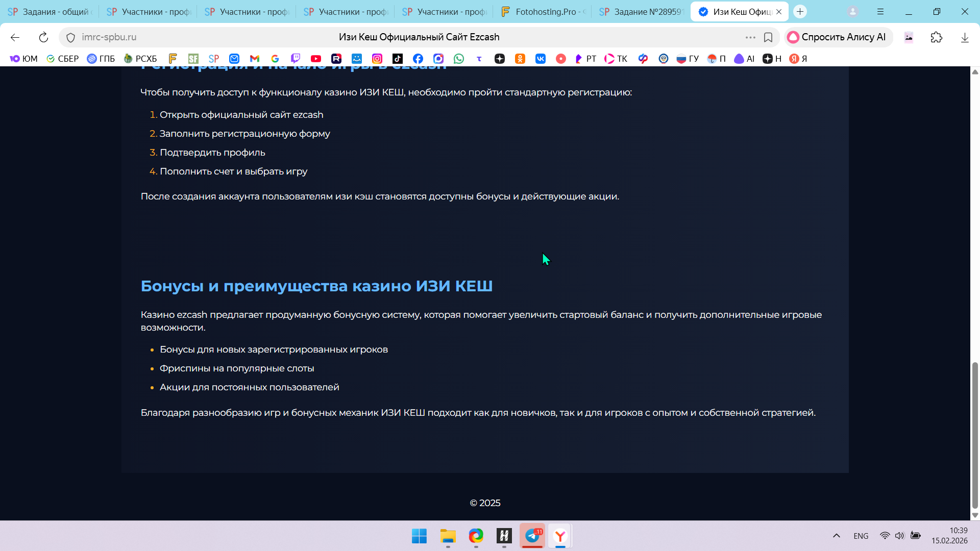Open the Odnoklassniki bookmark
The width and height of the screenshot is (980, 551).
coord(520,59)
